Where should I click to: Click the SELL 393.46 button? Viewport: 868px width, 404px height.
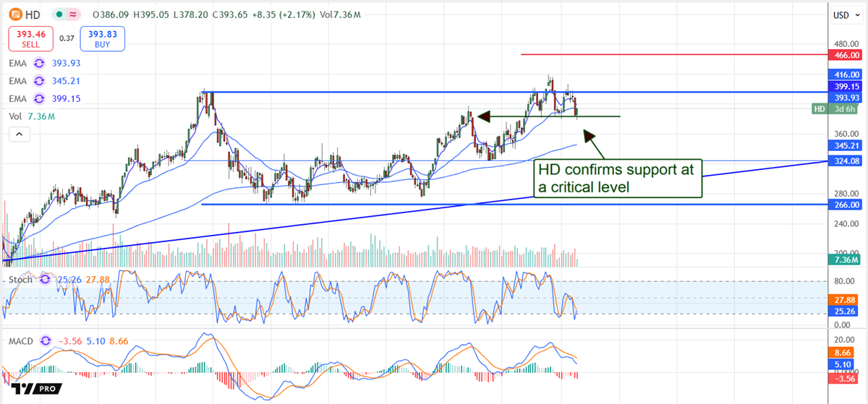tap(30, 38)
